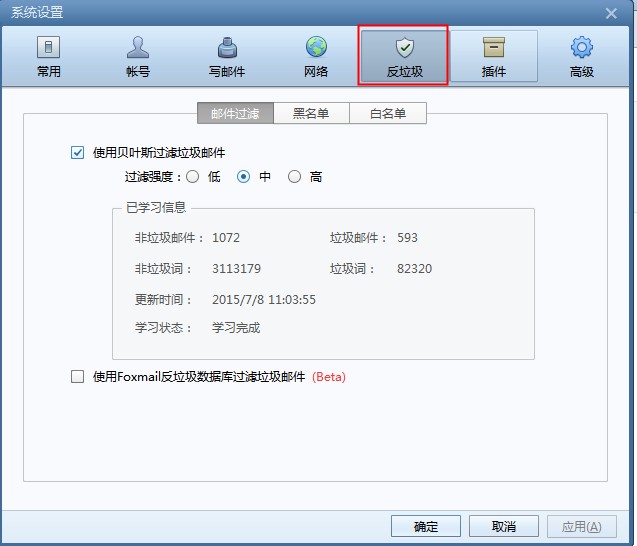This screenshot has width=637, height=546.
Task: Choose 高 (high) filter strength
Action: [x=294, y=177]
